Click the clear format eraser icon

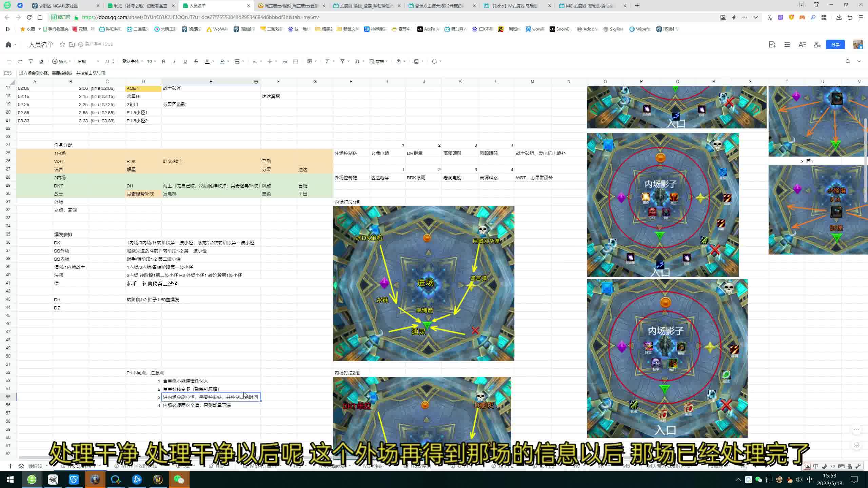click(41, 61)
